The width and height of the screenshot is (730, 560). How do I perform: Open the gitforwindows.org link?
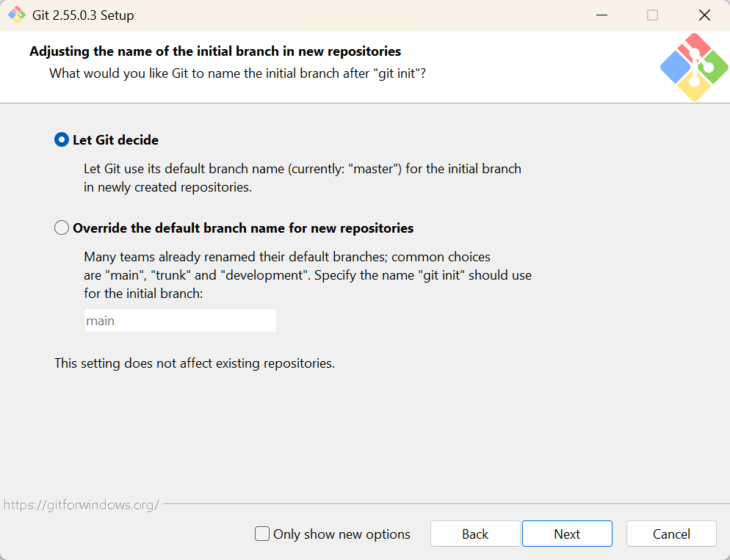pyautogui.click(x=82, y=505)
